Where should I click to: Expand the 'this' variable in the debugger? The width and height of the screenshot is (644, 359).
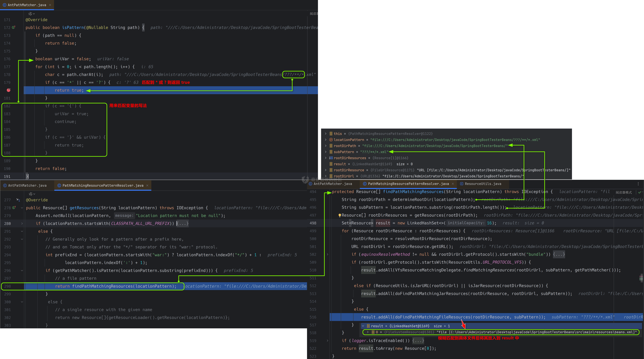point(326,134)
